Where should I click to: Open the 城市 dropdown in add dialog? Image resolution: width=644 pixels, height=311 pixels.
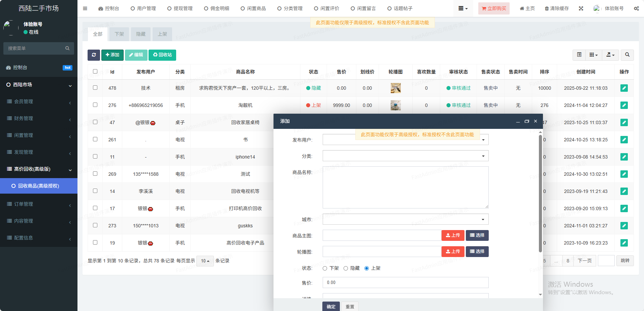(x=405, y=219)
